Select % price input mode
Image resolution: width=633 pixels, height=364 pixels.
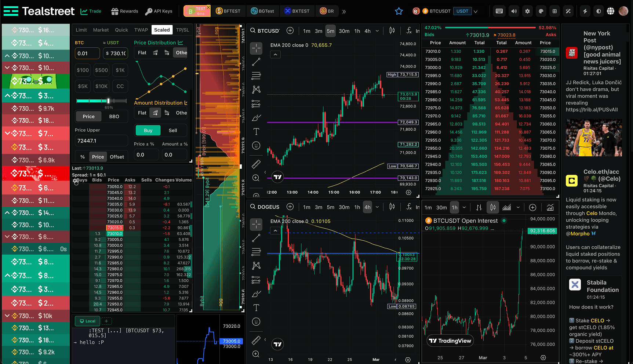(x=83, y=157)
